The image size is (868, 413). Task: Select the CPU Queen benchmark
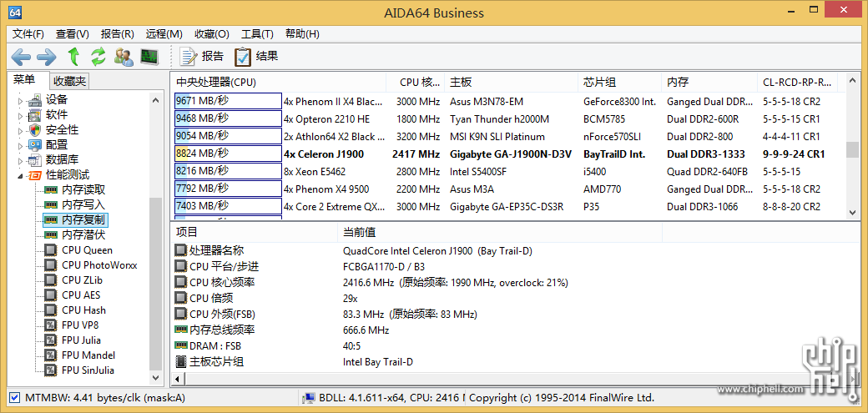coord(87,250)
